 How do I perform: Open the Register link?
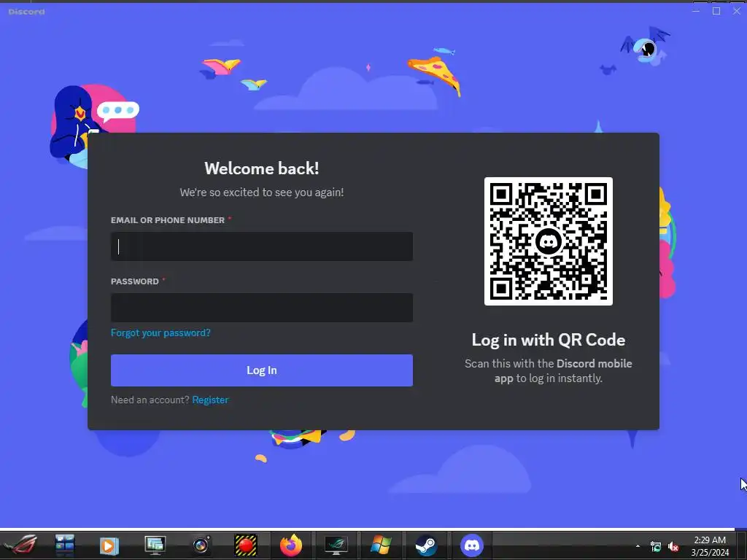tap(210, 400)
